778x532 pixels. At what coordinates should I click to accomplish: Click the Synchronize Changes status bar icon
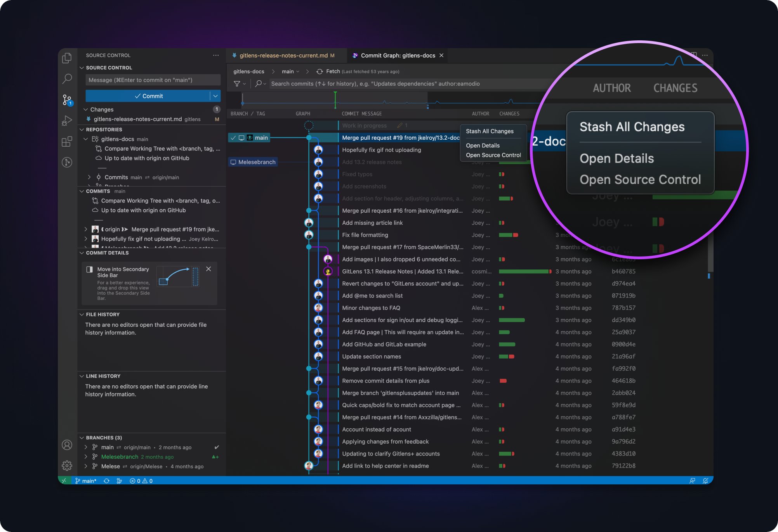106,481
